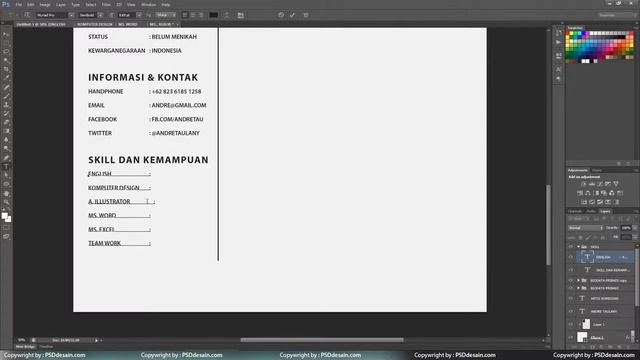The height and width of the screenshot is (360, 640).
Task: Open the Filter menu
Action: [x=106, y=4]
